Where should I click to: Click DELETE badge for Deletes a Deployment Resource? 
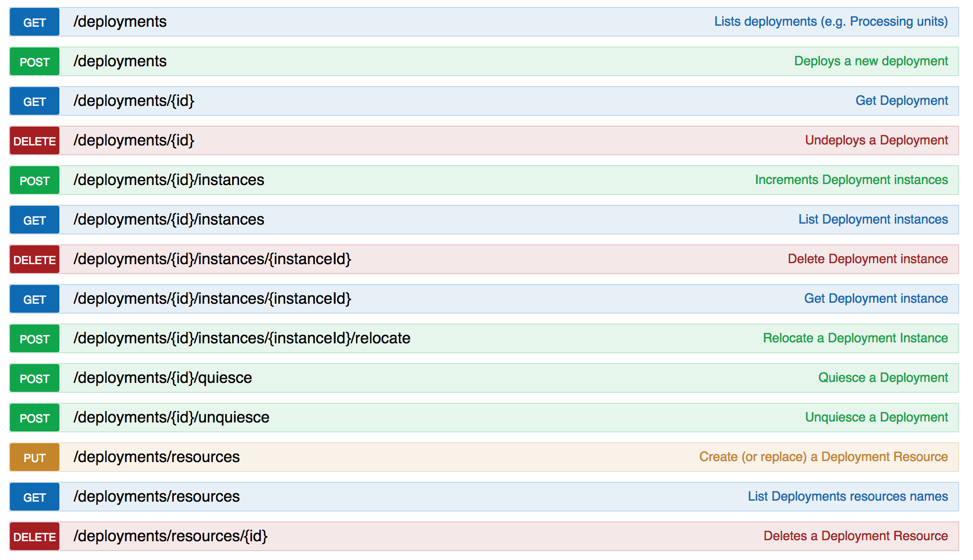coord(35,536)
